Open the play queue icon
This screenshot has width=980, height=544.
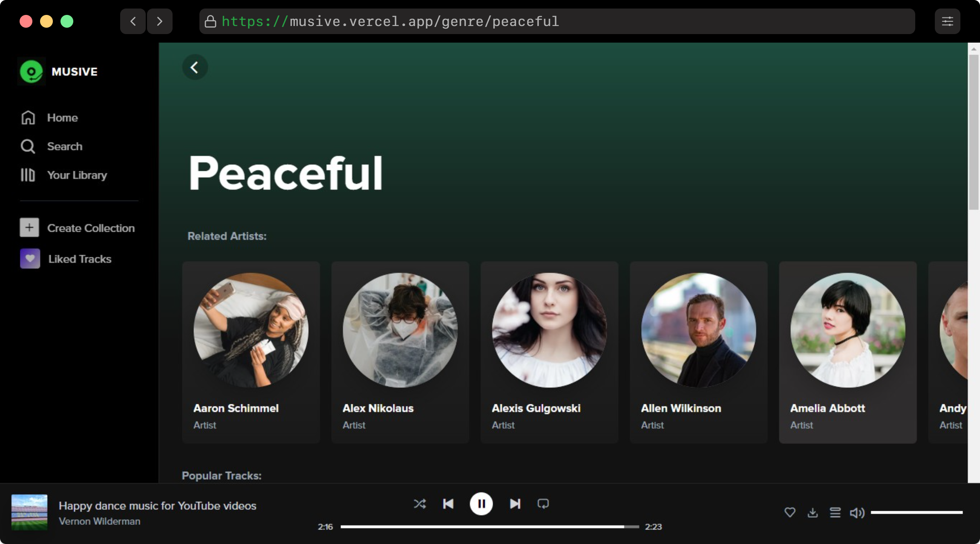pyautogui.click(x=835, y=512)
